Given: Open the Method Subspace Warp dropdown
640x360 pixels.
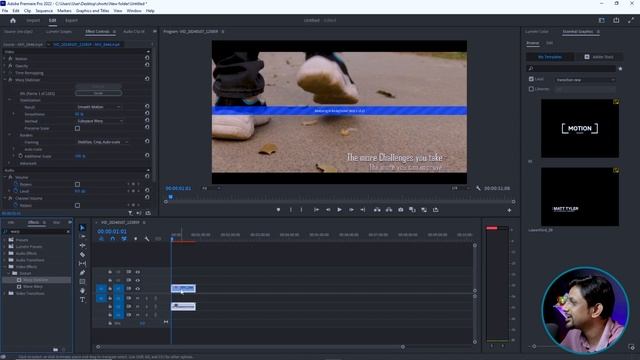Looking at the screenshot, I should [100, 121].
